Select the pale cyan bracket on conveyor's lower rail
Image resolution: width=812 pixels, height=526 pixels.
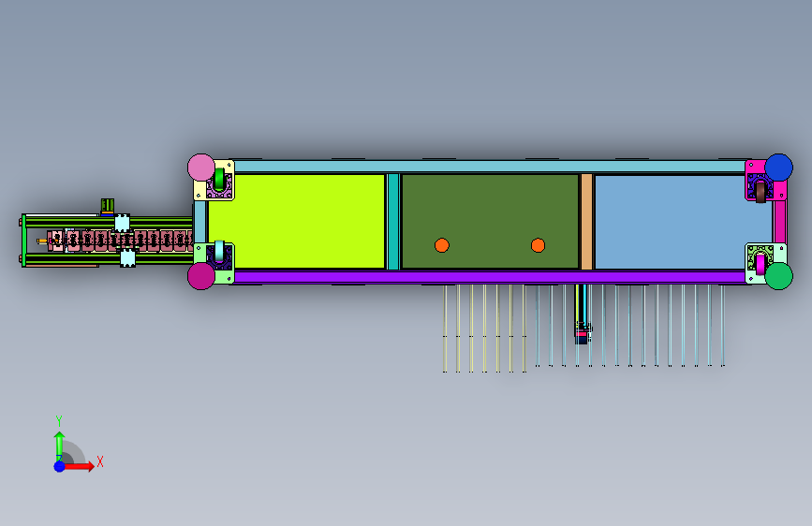click(x=127, y=257)
